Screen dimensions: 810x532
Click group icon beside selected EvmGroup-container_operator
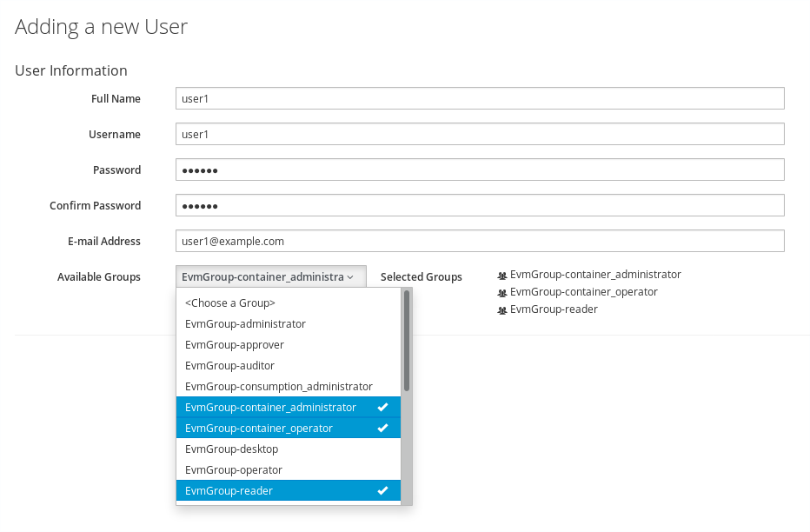tap(501, 293)
